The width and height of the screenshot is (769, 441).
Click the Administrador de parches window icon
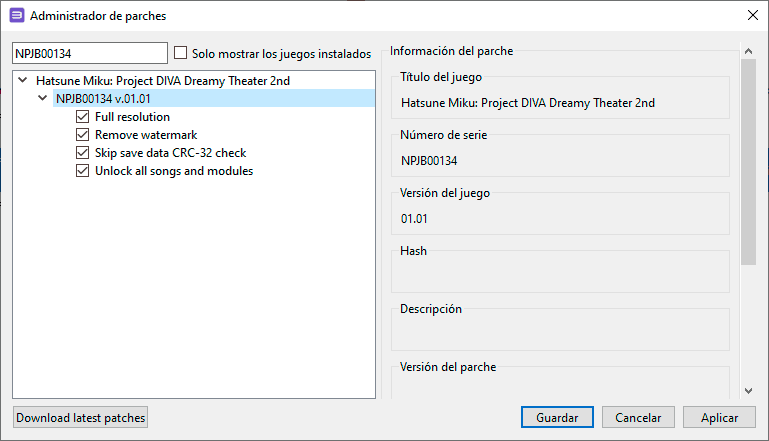coord(17,16)
